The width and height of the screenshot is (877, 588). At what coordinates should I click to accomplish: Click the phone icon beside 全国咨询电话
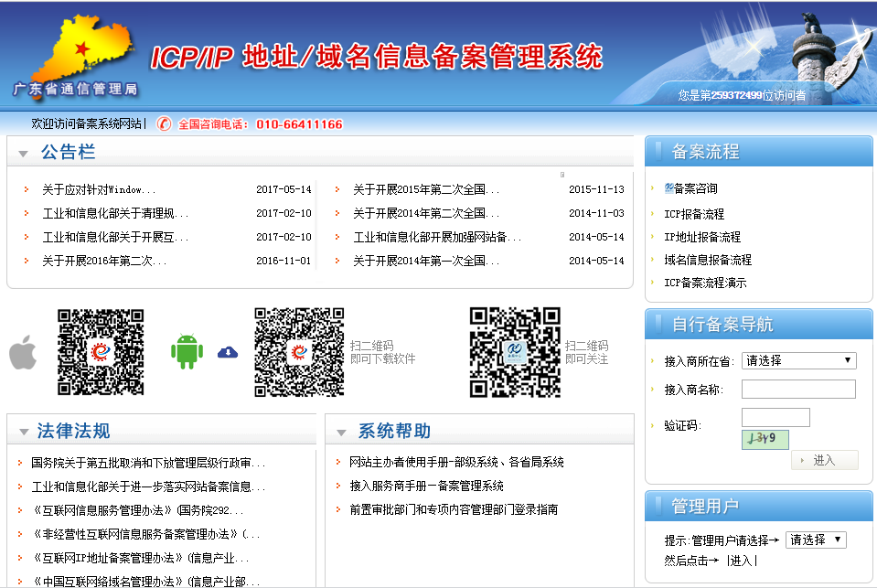click(165, 123)
